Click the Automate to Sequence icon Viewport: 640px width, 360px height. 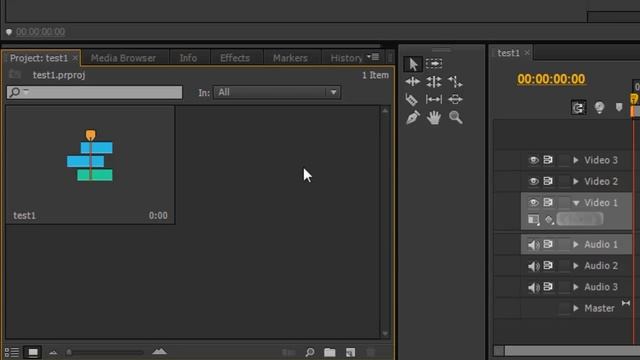coord(289,352)
